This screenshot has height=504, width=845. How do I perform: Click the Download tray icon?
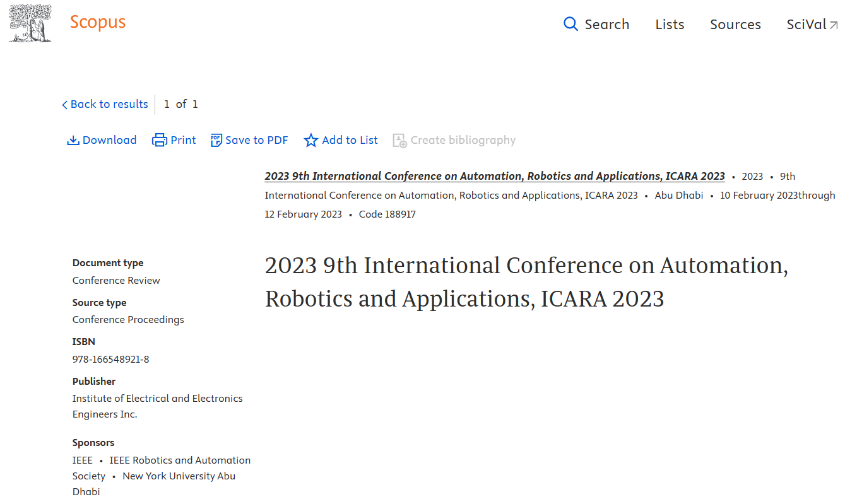(73, 140)
